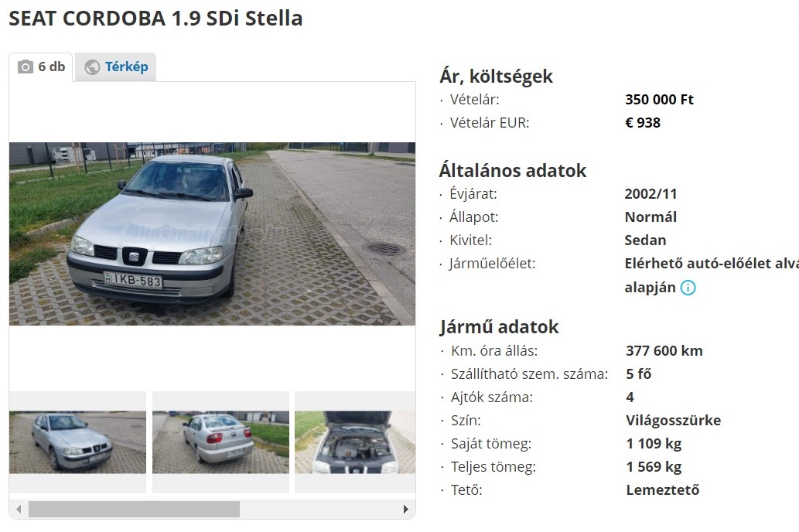Open the main silver Seat car photo
799x532 pixels.
pyautogui.click(x=212, y=234)
